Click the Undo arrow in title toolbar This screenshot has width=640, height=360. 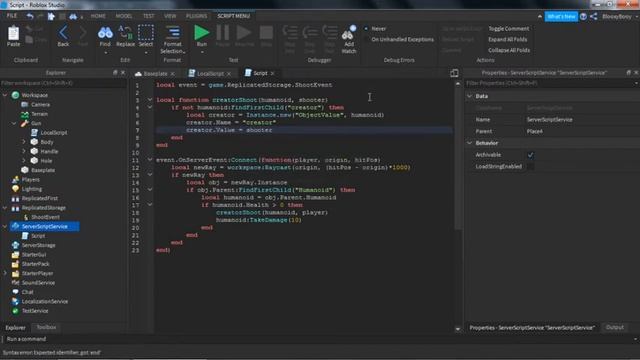pyautogui.click(x=30, y=16)
